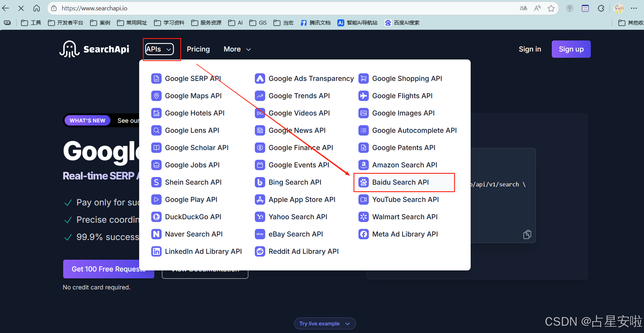The image size is (644, 333).
Task: Go back with browser back arrow
Action: point(6,8)
